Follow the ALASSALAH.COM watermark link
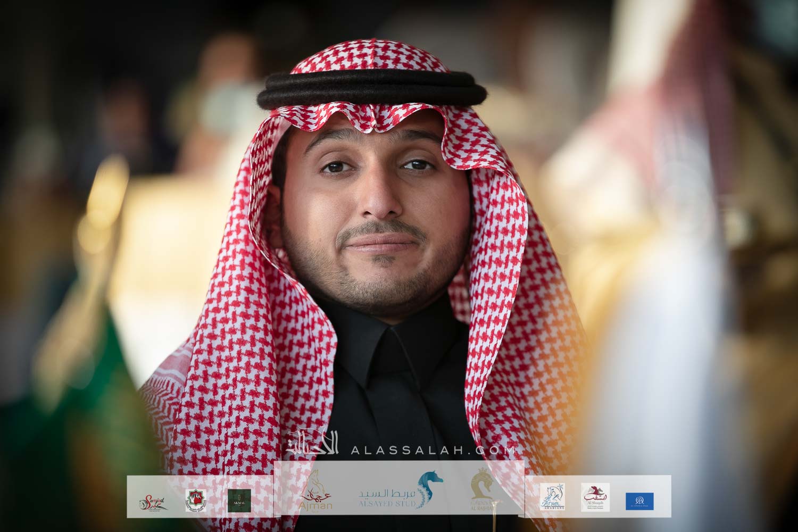798x532 pixels. pyautogui.click(x=434, y=451)
